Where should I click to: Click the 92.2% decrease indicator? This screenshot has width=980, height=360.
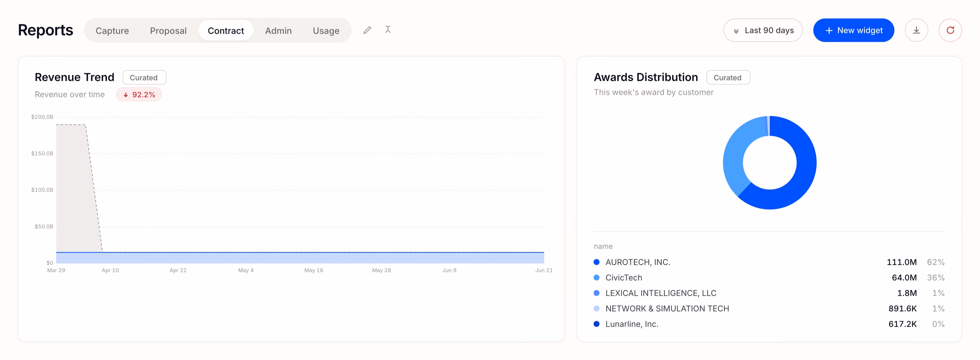pos(139,95)
